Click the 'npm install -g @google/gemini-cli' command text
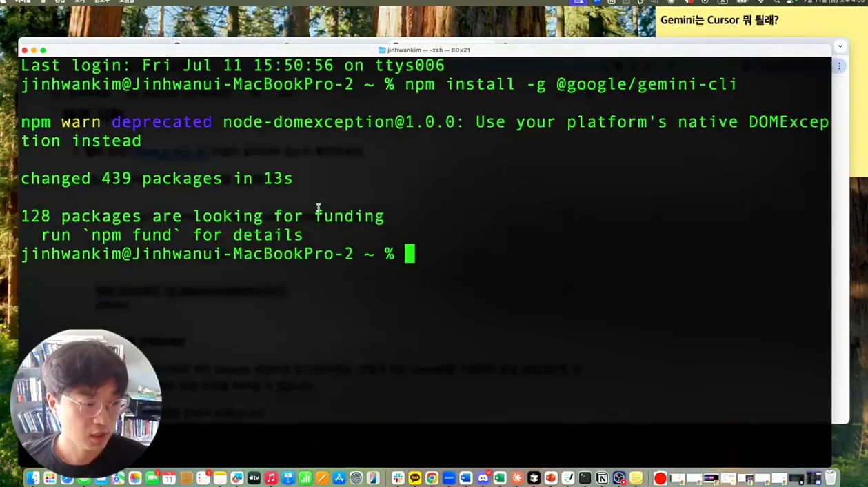The width and height of the screenshot is (868, 487). click(571, 84)
